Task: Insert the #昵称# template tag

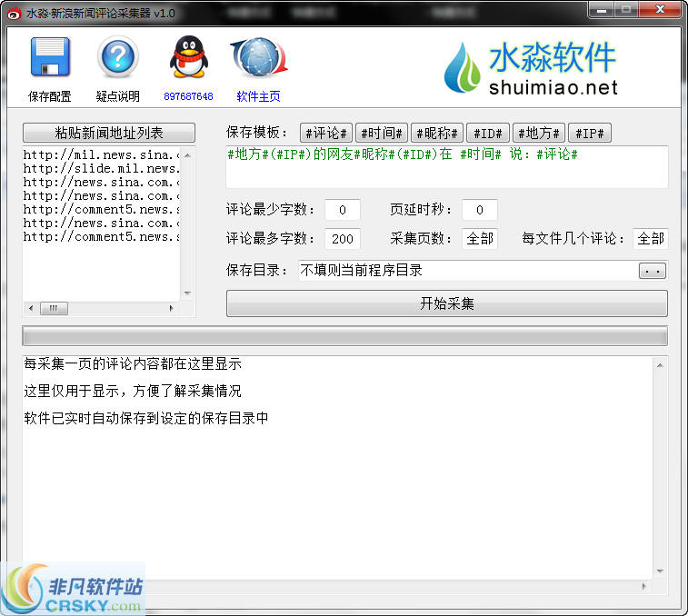Action: [437, 133]
